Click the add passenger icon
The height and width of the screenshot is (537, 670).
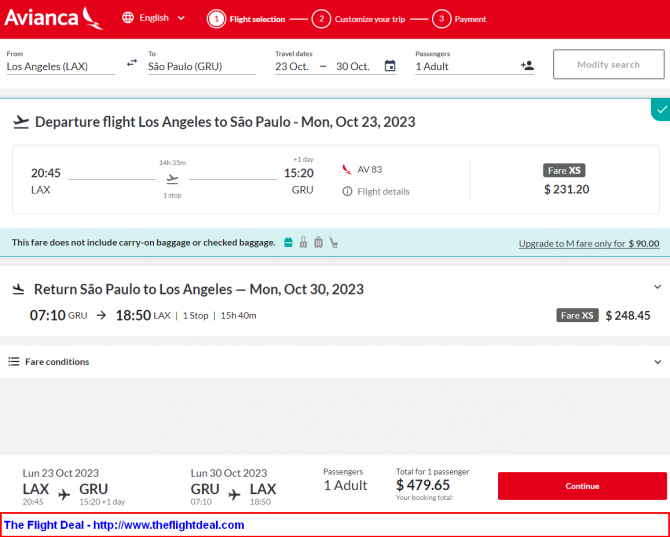[x=527, y=66]
